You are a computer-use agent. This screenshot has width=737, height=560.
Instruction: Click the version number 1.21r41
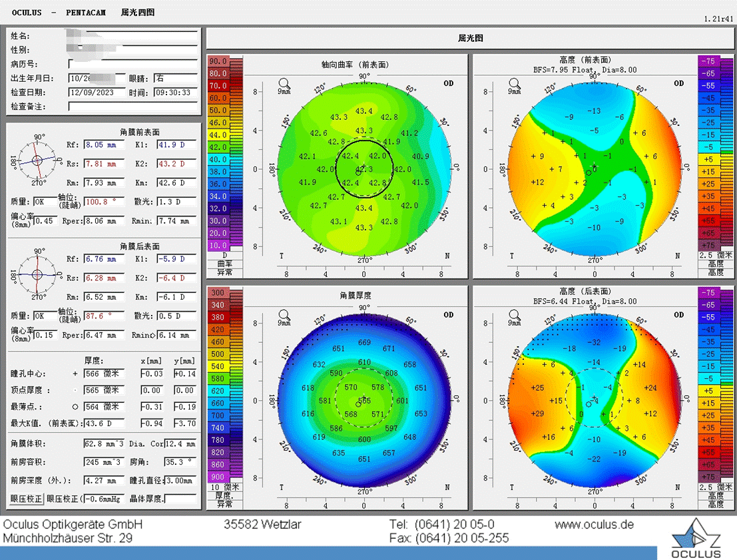tap(718, 19)
